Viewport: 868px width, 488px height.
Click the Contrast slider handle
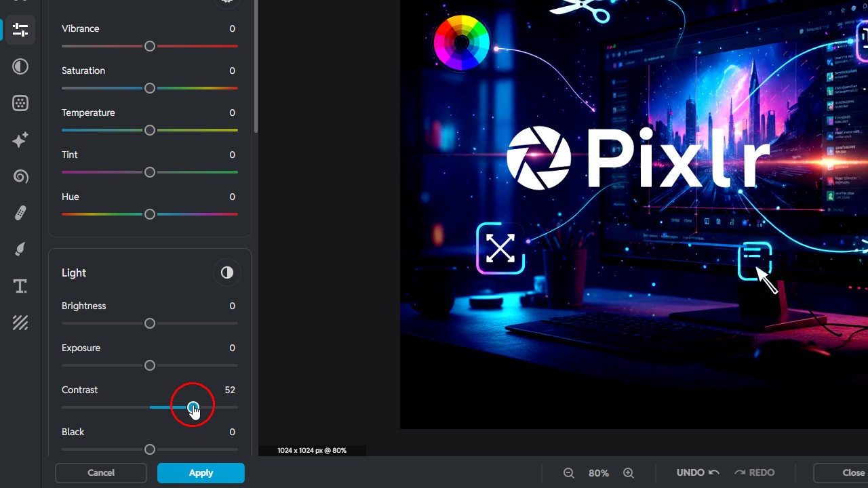tap(193, 407)
